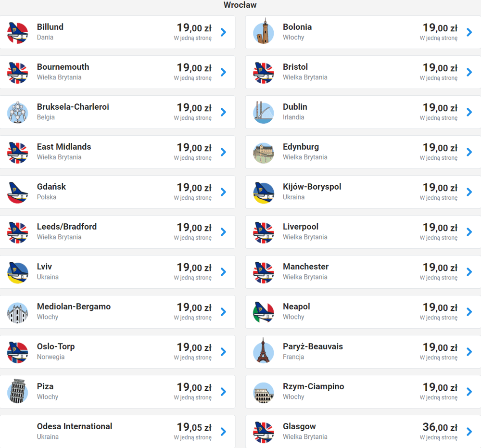Screen dimensions: 481x448
Task: Open the Odesa International destination link
Action: (75, 426)
